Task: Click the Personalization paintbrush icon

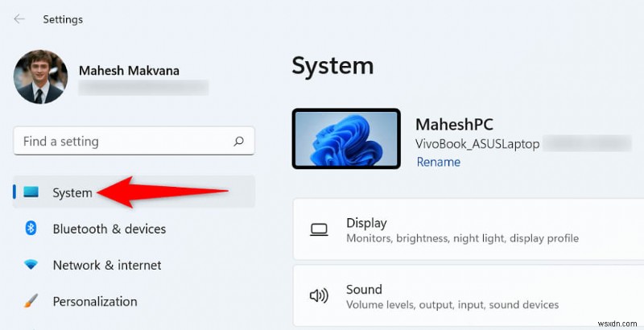Action: coord(31,301)
